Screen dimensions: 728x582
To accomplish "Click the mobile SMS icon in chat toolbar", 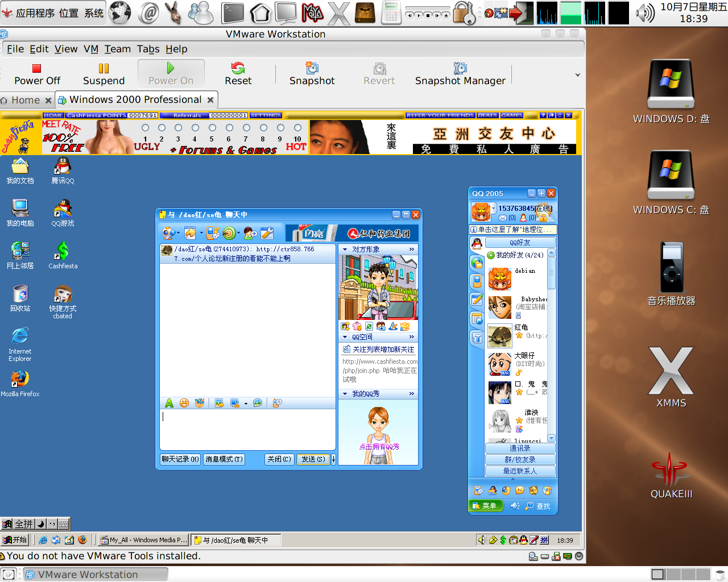I will pos(213,233).
